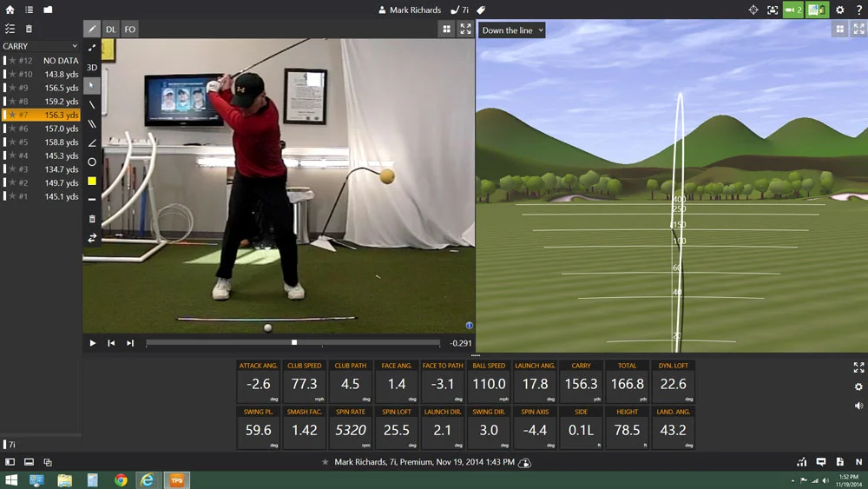Select shot #8 with 159.2 yds
The height and width of the screenshot is (489, 868).
tap(42, 102)
